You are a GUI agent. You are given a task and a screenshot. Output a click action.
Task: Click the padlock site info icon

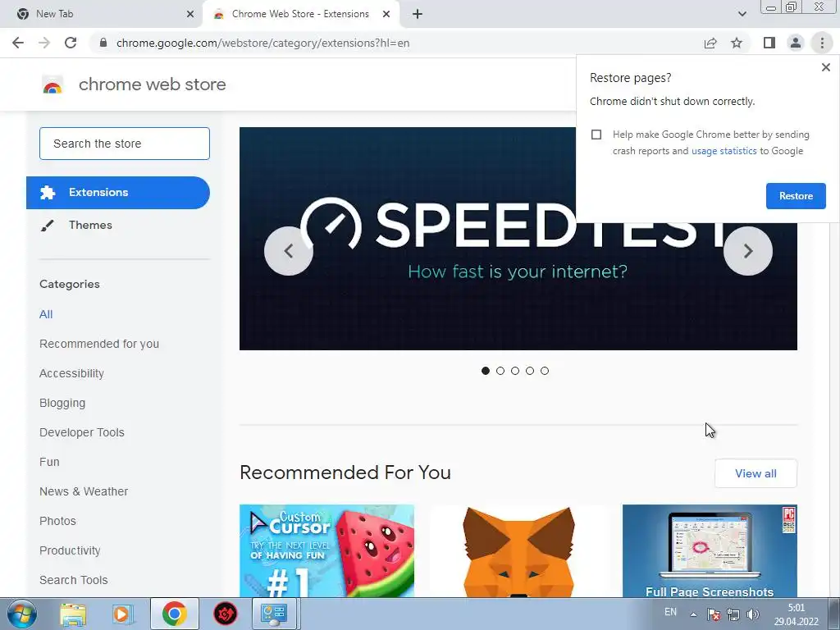[x=103, y=43]
